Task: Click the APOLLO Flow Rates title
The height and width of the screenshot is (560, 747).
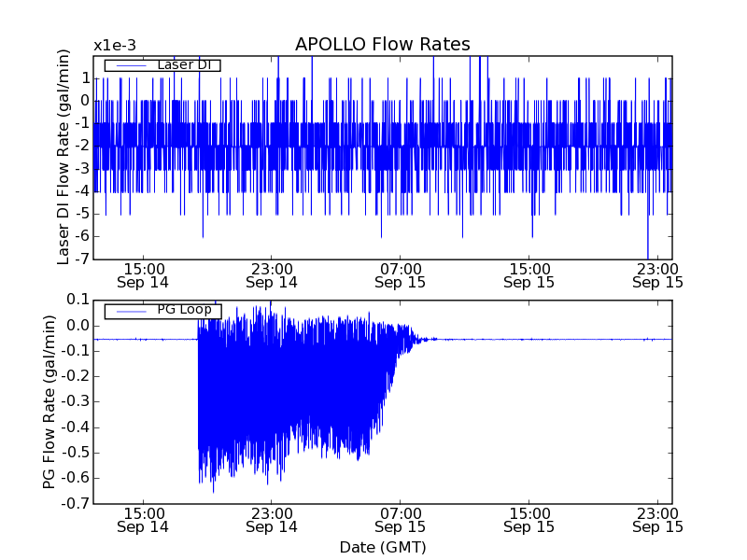Action: coord(383,44)
